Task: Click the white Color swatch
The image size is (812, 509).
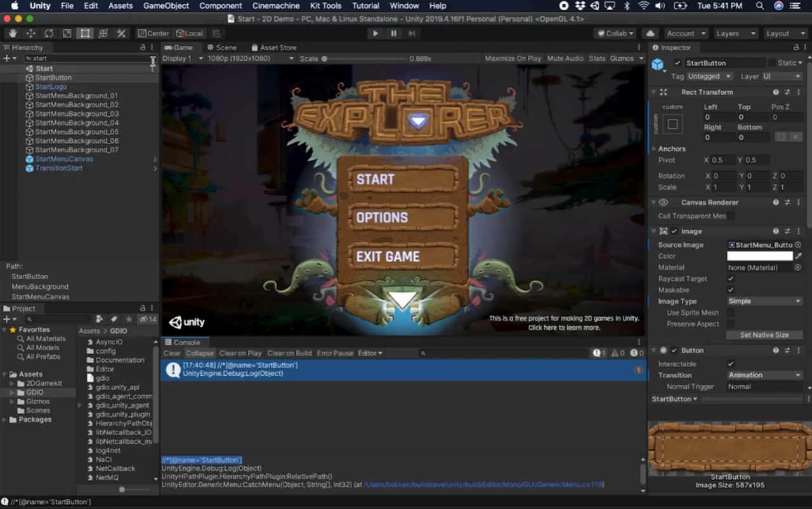Action: tap(759, 256)
